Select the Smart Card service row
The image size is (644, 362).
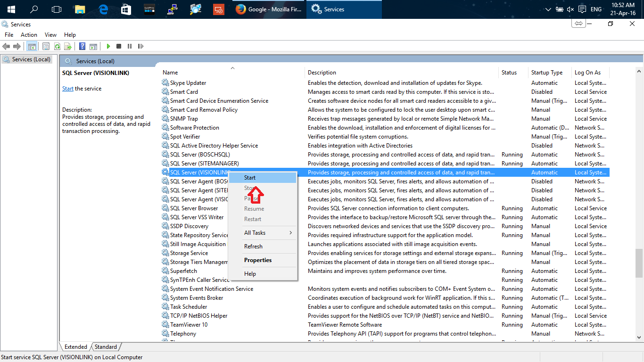click(x=385, y=92)
